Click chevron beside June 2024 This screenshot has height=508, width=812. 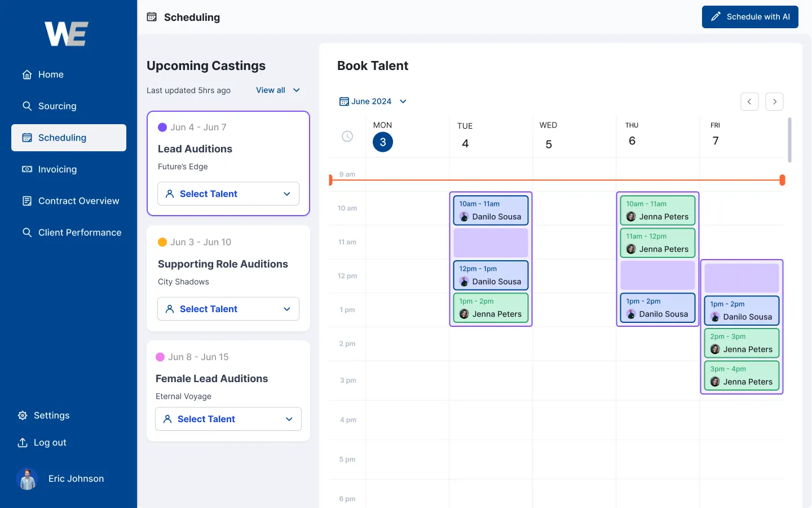[x=403, y=102]
